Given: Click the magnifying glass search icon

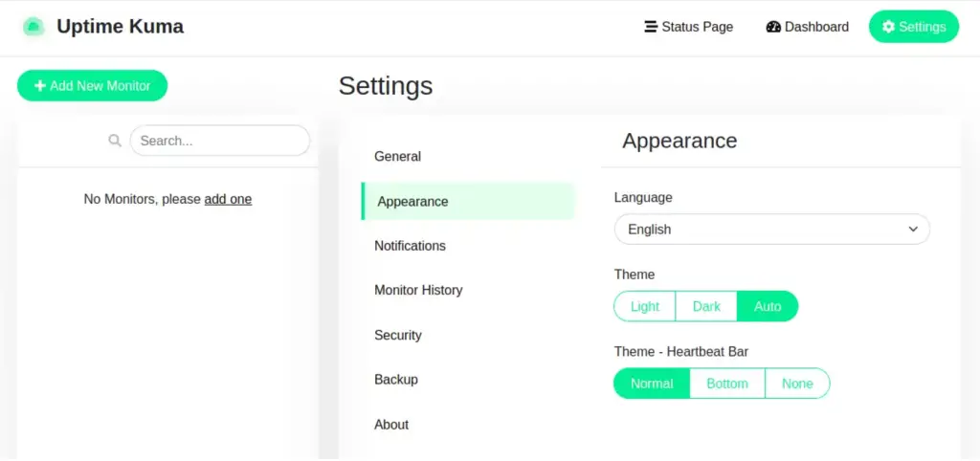Looking at the screenshot, I should click(115, 141).
